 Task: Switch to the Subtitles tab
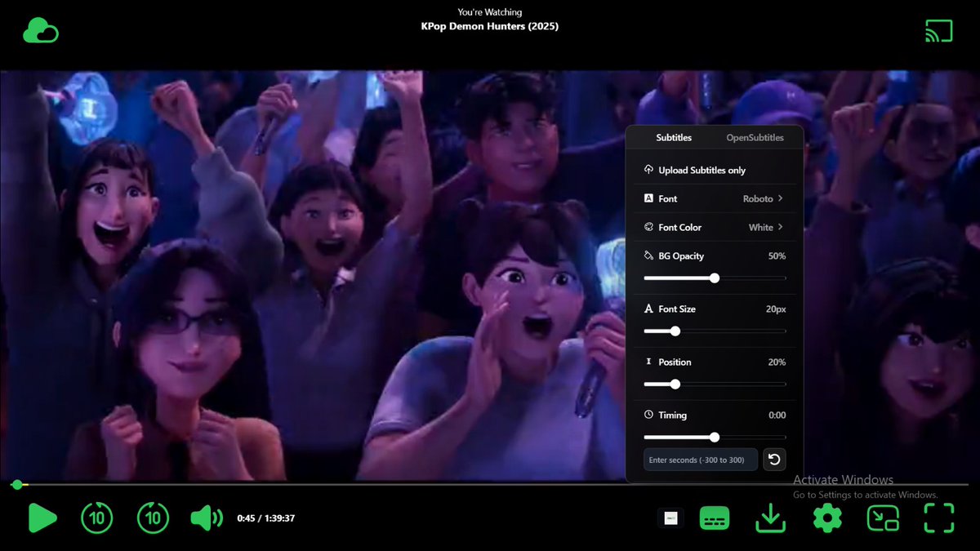pyautogui.click(x=674, y=138)
